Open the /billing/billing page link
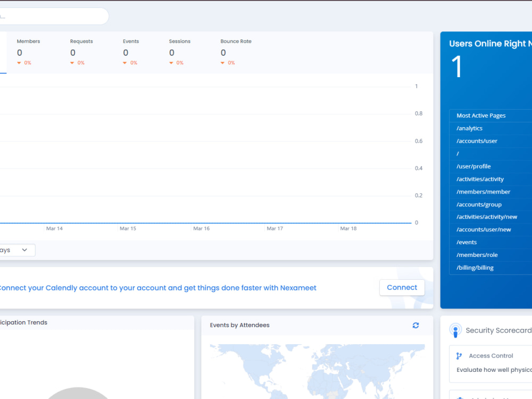Screen dimensions: 532x399 474,267
